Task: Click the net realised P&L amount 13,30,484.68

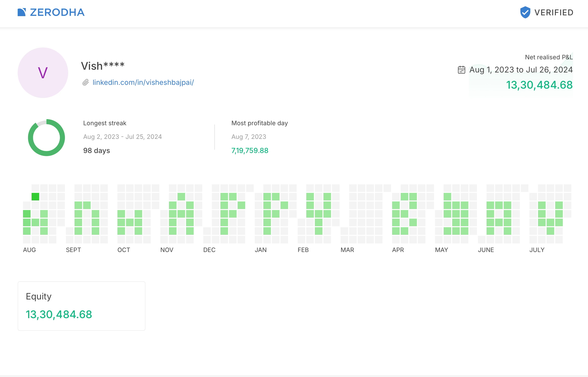Action: (539, 85)
